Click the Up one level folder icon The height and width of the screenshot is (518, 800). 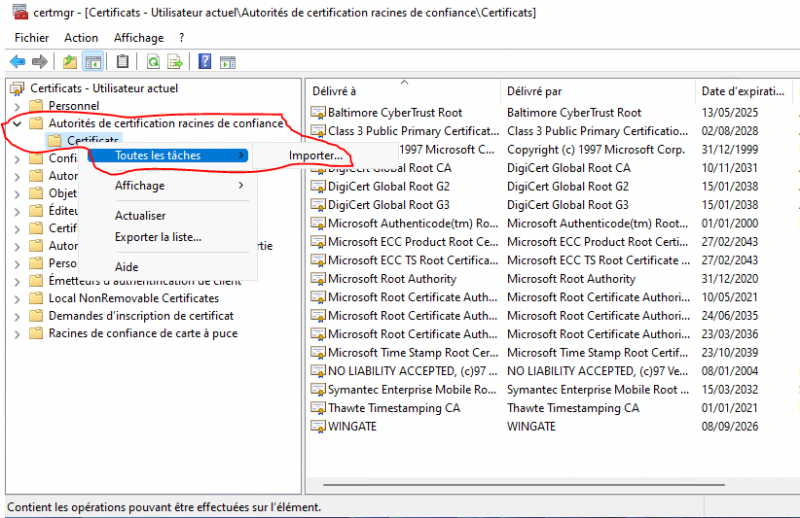pyautogui.click(x=70, y=62)
